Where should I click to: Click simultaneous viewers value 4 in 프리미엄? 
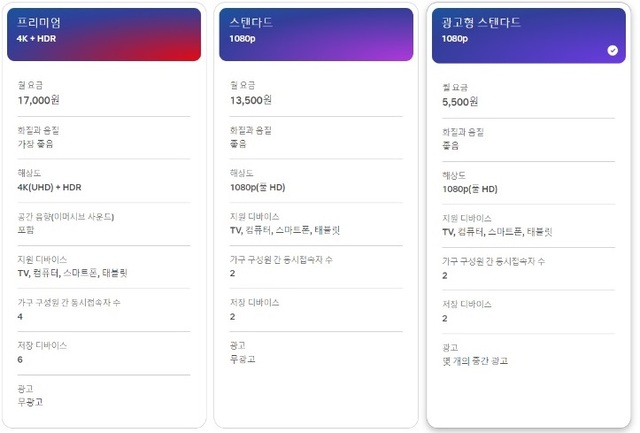click(20, 317)
